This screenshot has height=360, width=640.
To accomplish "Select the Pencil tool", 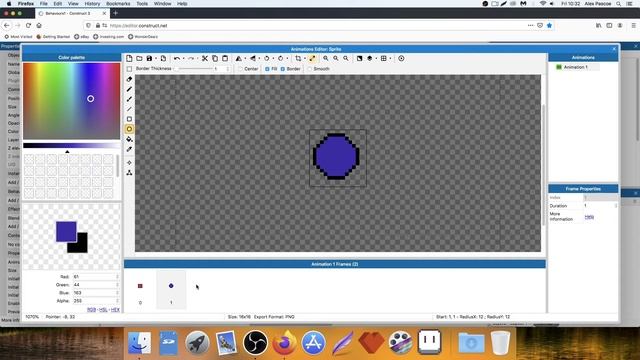I will [x=129, y=89].
